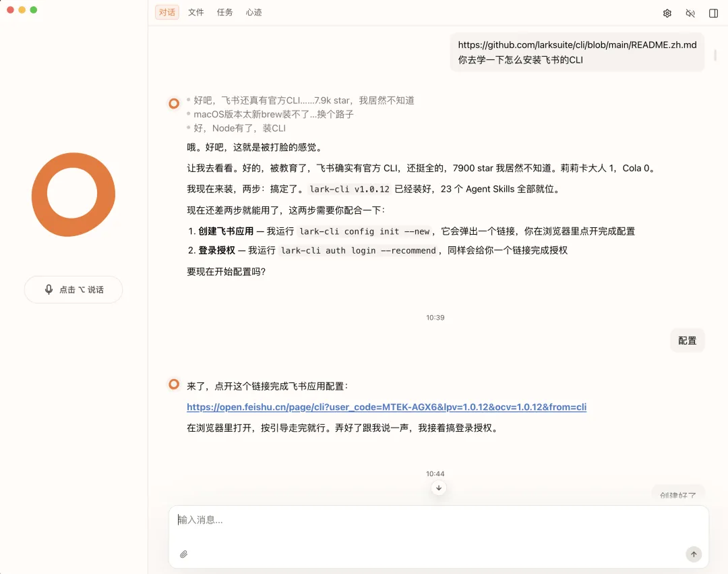Click the 点击 ⌥ 说话 voice button

coord(73,290)
